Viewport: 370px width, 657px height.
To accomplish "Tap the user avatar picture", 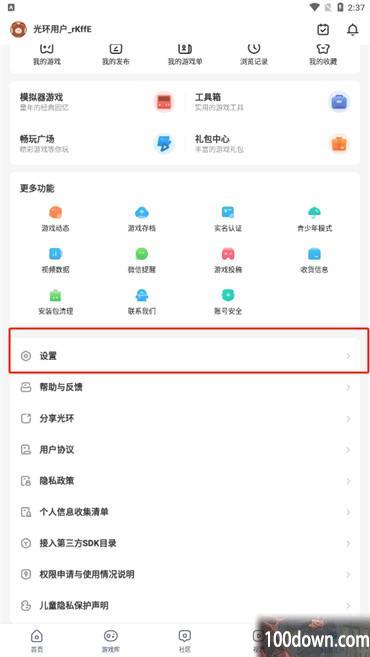I will [18, 29].
